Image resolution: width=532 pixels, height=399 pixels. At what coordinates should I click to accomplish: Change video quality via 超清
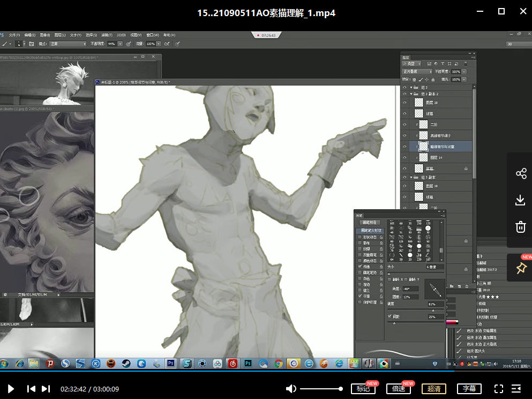433,389
